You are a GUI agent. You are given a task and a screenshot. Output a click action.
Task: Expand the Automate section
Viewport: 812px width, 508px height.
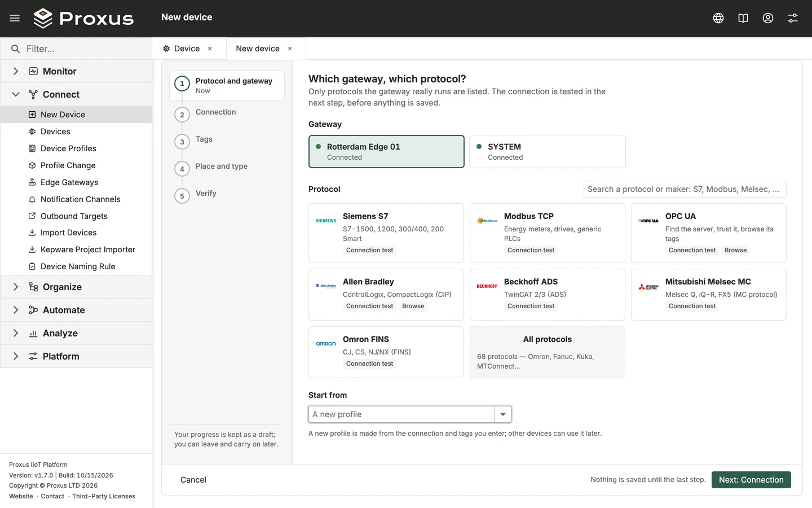pyautogui.click(x=76, y=310)
